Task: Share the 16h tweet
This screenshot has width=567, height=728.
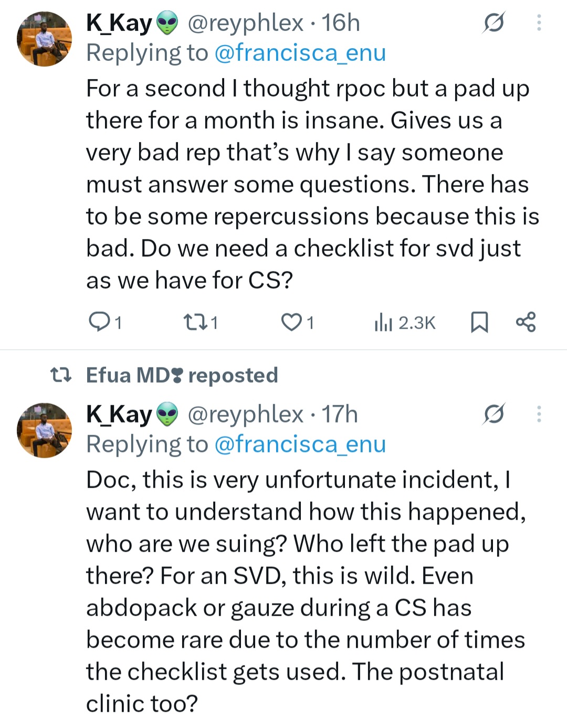Action: 526,322
